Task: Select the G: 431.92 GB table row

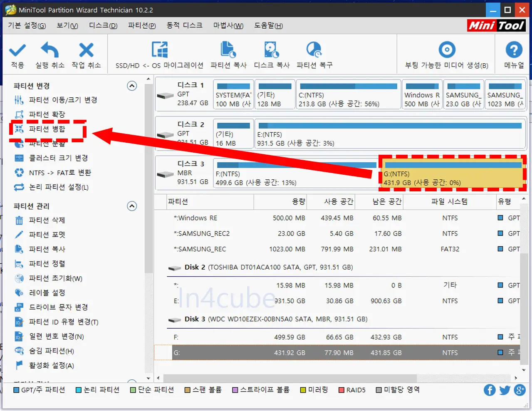Action: tap(337, 352)
